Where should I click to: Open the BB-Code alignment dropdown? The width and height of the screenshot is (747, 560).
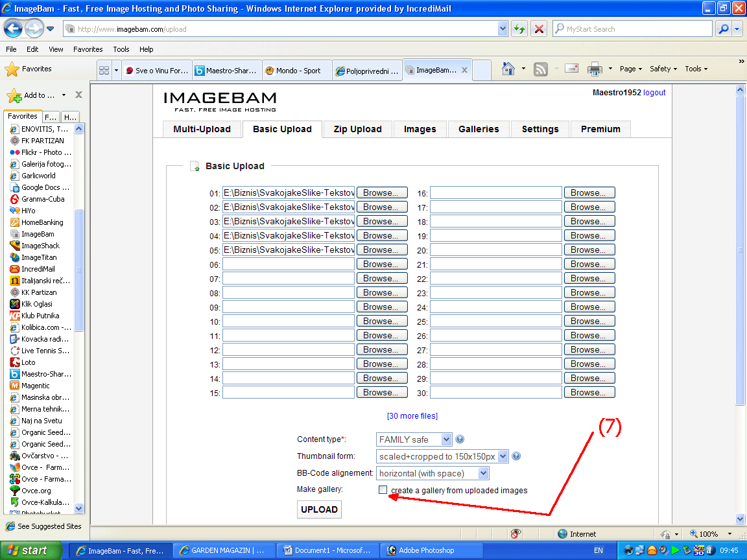pos(432,473)
